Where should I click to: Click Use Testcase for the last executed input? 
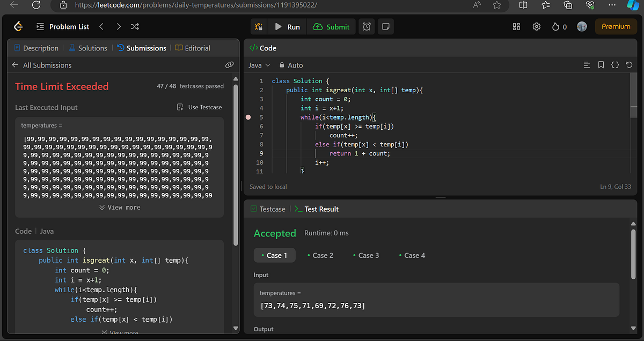coord(199,107)
